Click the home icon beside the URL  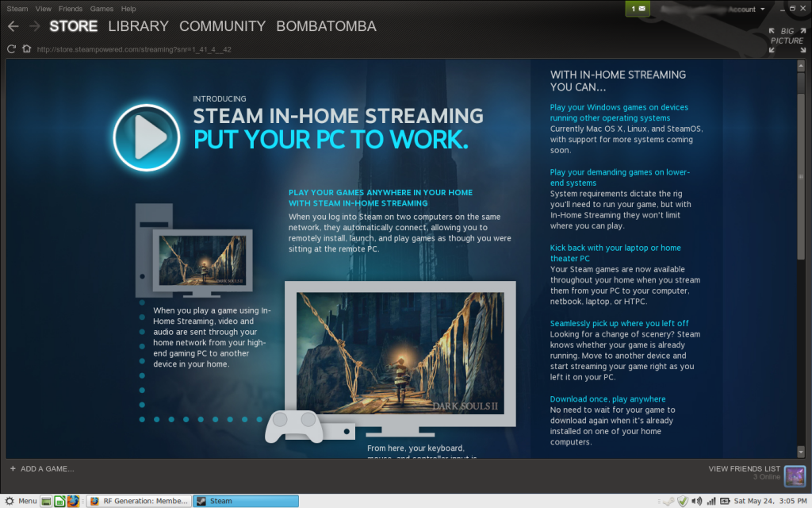tap(26, 48)
